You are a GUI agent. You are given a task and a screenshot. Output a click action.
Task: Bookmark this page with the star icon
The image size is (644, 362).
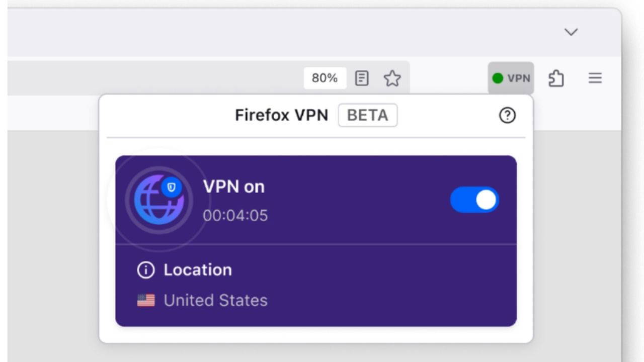pyautogui.click(x=392, y=78)
